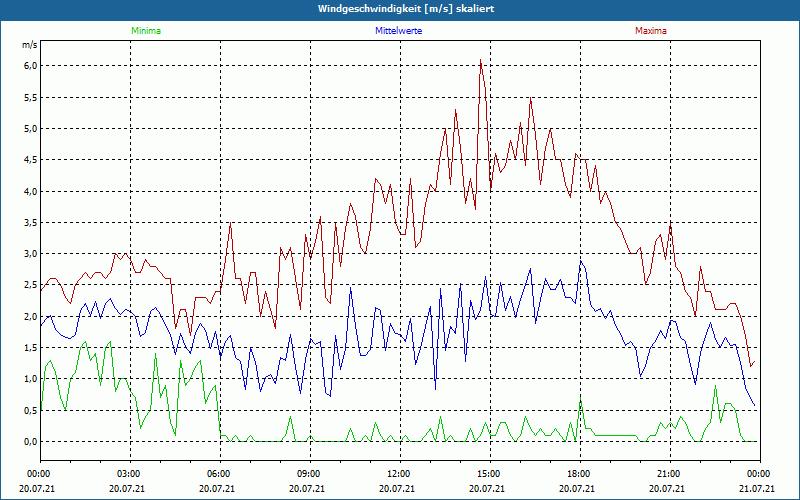Click the '18:00' time axis label
The image size is (800, 500).
click(x=580, y=473)
